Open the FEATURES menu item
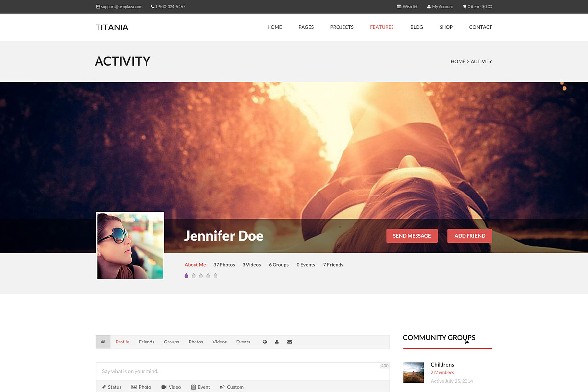 (382, 27)
